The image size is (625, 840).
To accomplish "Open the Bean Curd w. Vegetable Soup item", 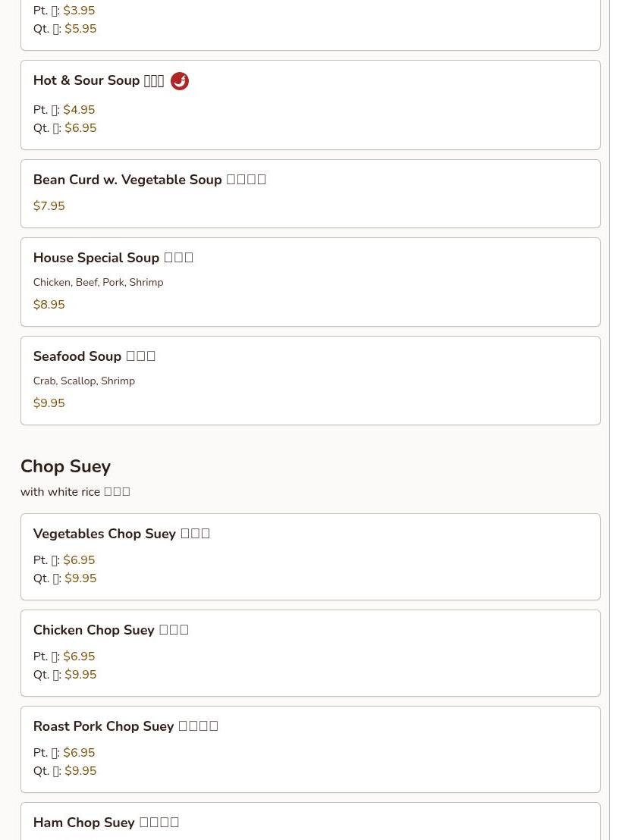I will pyautogui.click(x=149, y=180).
